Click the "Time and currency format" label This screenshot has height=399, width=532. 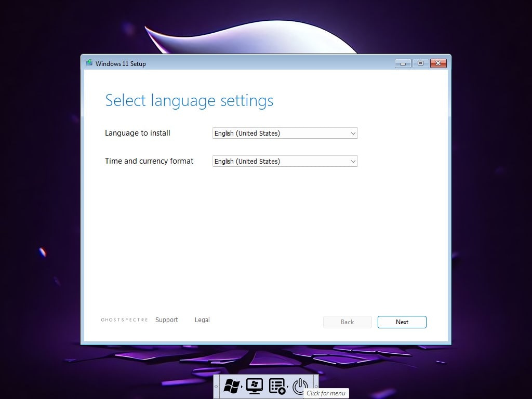[x=149, y=161]
